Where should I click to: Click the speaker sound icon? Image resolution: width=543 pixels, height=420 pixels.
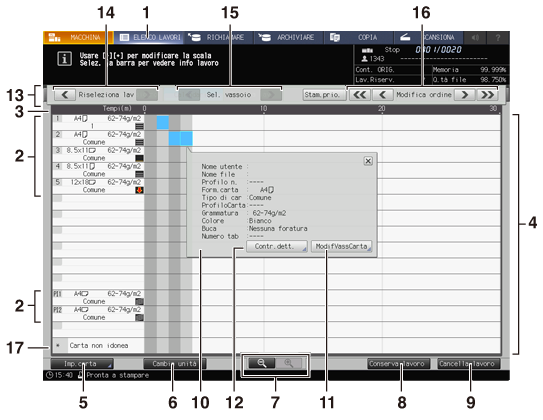pos(475,37)
